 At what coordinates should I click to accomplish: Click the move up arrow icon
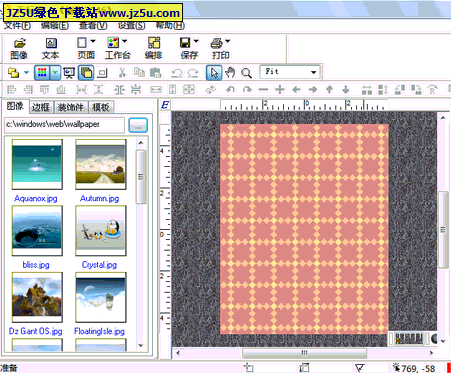(x=329, y=89)
